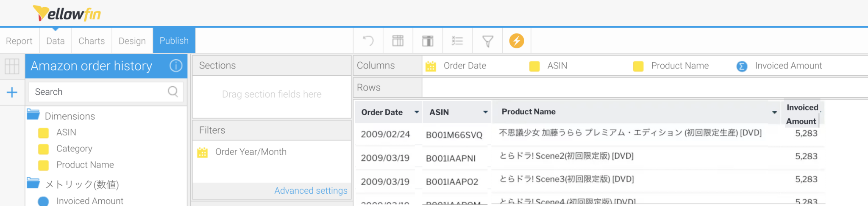
Task: Click the Yellowfin logo
Action: 67,13
